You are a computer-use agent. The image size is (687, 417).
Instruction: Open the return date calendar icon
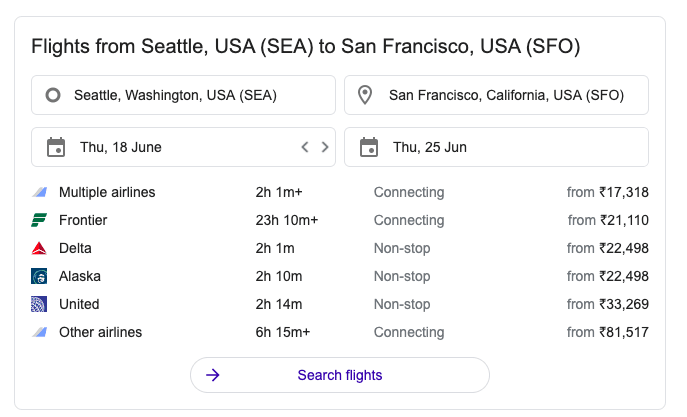[x=369, y=147]
